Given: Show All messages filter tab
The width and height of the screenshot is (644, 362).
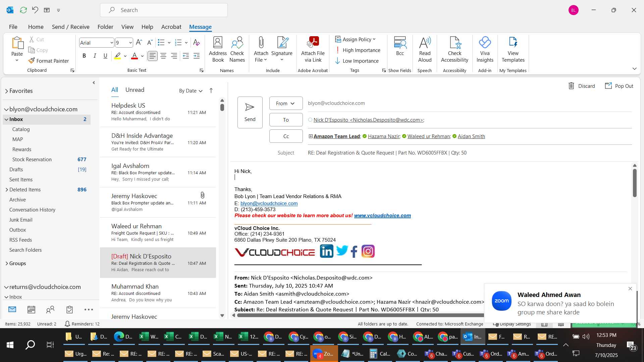Looking at the screenshot, I should point(115,90).
